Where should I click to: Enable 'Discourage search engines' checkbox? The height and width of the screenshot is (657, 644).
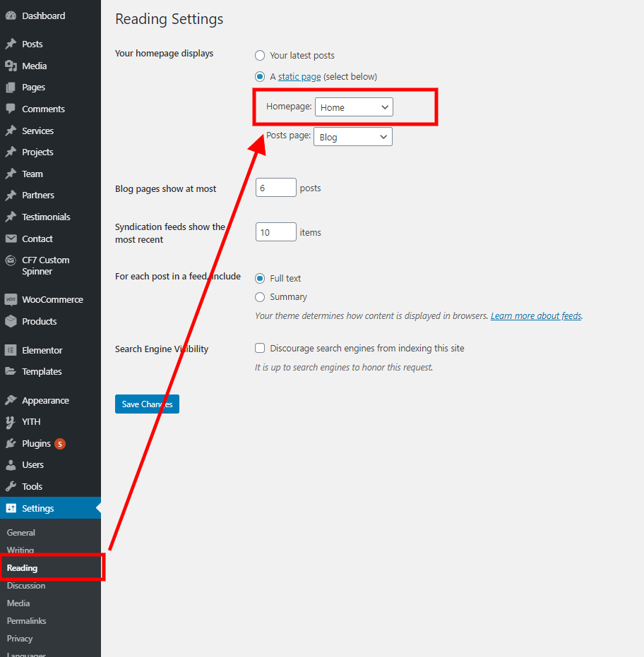pos(260,348)
